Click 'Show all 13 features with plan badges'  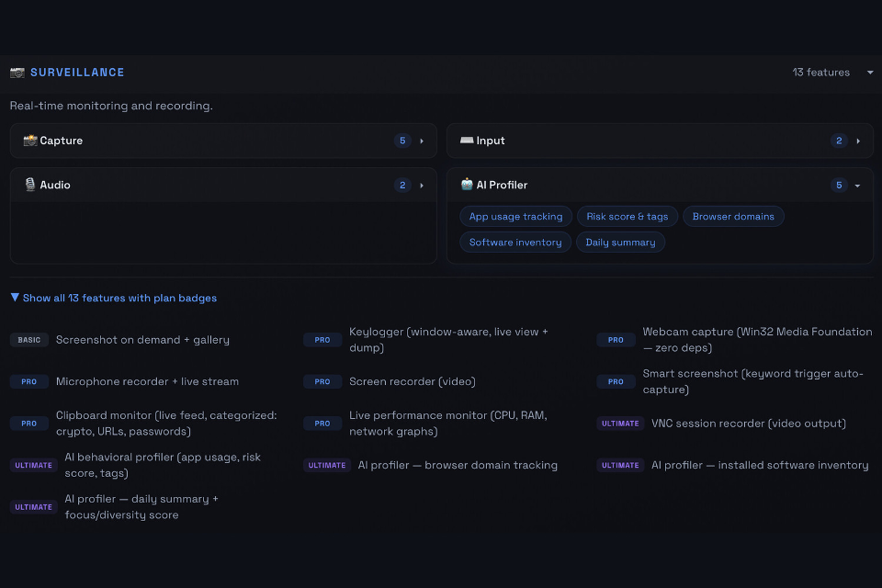[x=119, y=299]
